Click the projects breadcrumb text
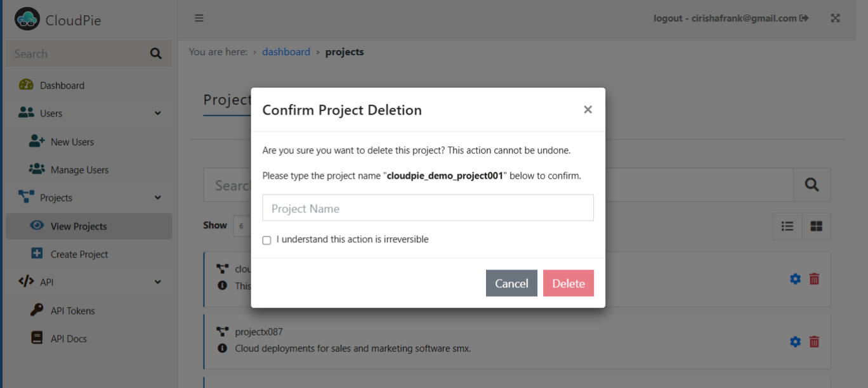Image resolution: width=868 pixels, height=388 pixels. (x=345, y=52)
